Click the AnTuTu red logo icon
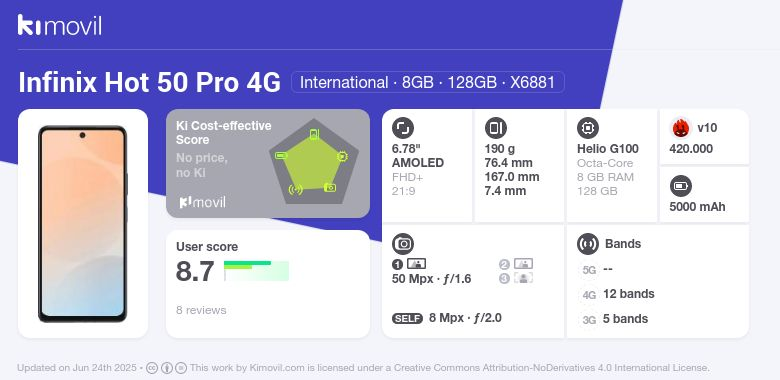This screenshot has height=380, width=780. tap(681, 128)
